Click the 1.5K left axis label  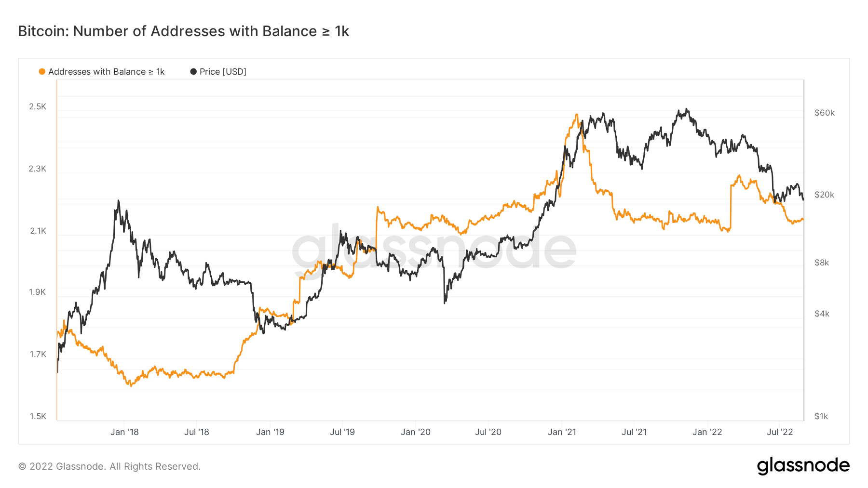coord(38,416)
